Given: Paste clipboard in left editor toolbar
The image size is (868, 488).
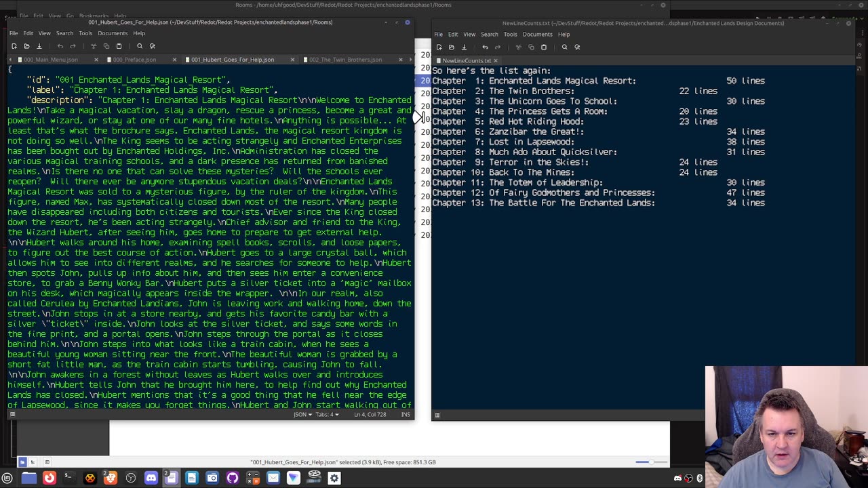Looking at the screenshot, I should click(119, 46).
